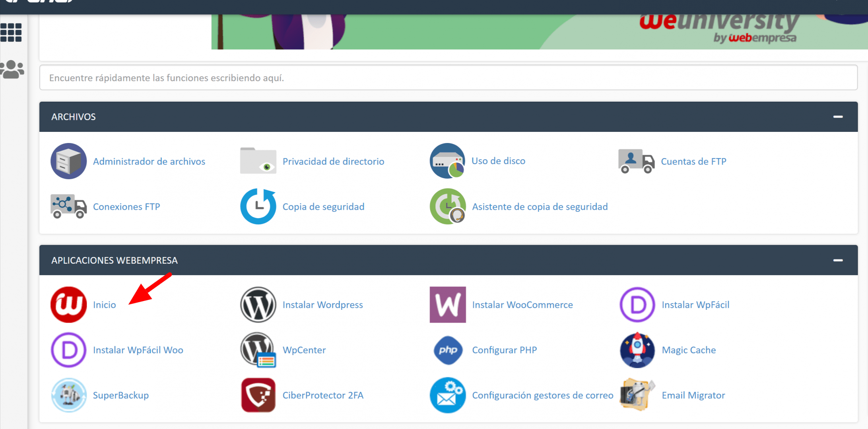This screenshot has width=868, height=429.
Task: Click the Configurar PHP text link
Action: pos(504,350)
